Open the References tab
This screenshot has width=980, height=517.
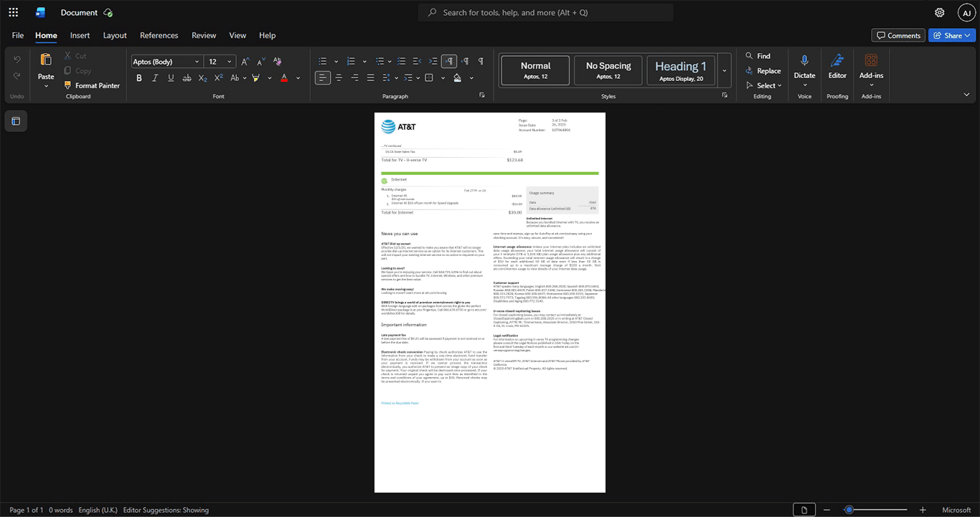point(159,35)
